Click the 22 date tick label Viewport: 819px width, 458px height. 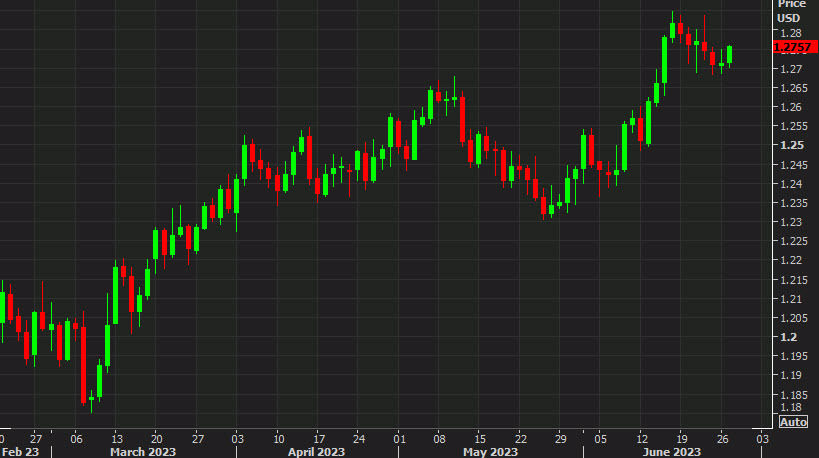[520, 439]
